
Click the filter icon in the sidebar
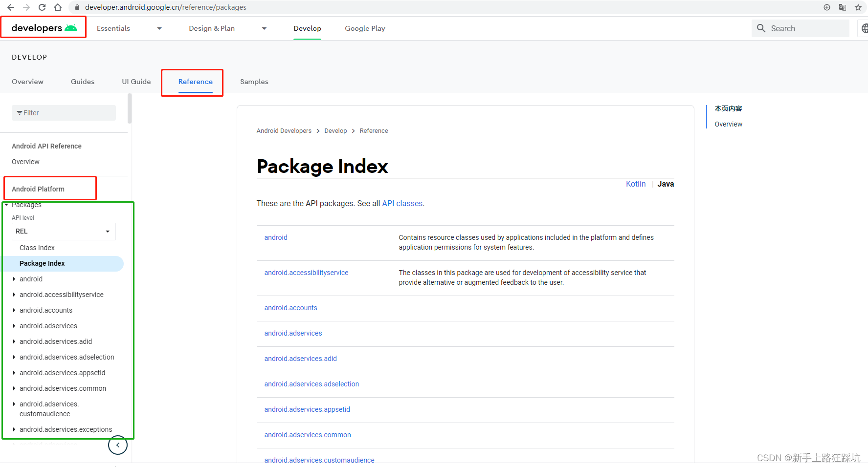click(19, 113)
